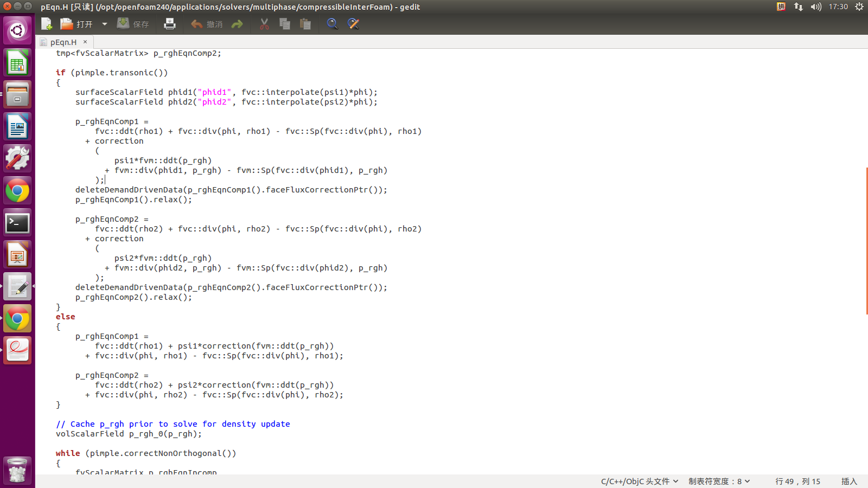Toggle the 插入 insert mode indicator
This screenshot has height=488, width=868.
point(849,481)
